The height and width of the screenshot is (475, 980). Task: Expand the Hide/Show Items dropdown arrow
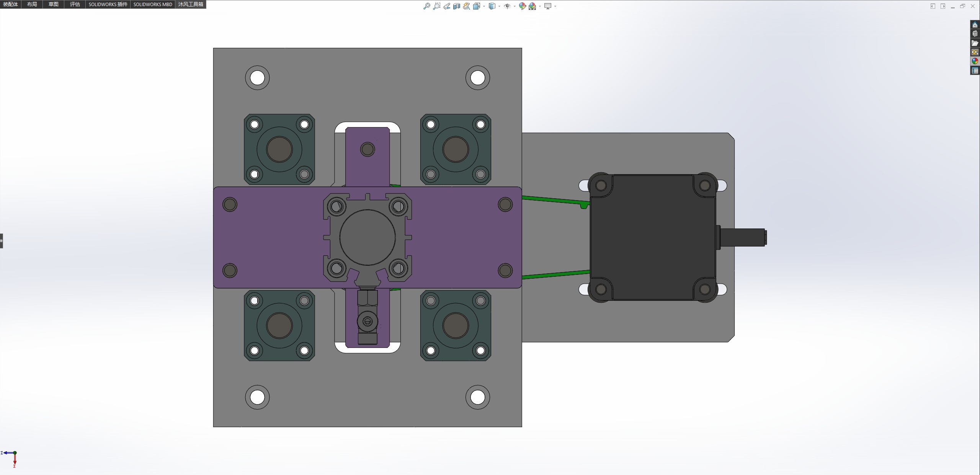point(514,6)
